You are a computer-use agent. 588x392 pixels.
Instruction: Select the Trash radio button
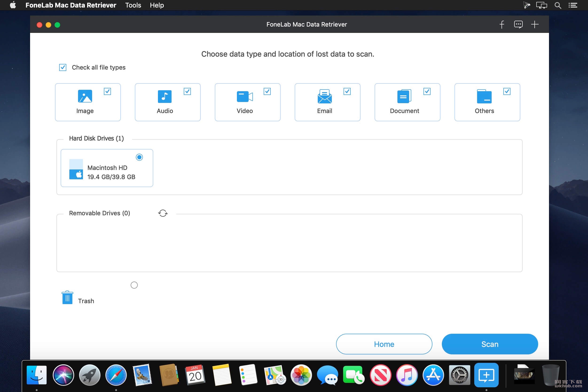pos(134,285)
